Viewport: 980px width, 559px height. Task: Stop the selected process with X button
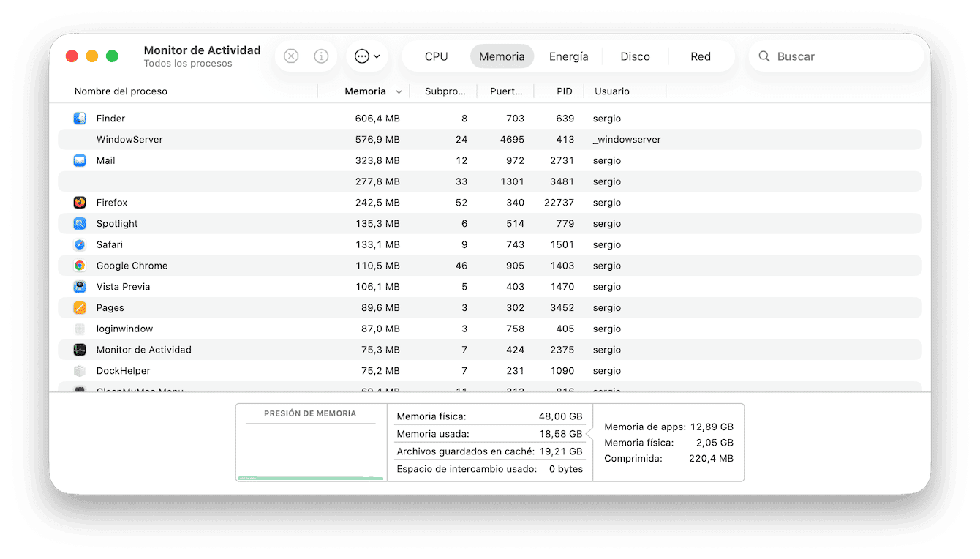click(x=291, y=56)
